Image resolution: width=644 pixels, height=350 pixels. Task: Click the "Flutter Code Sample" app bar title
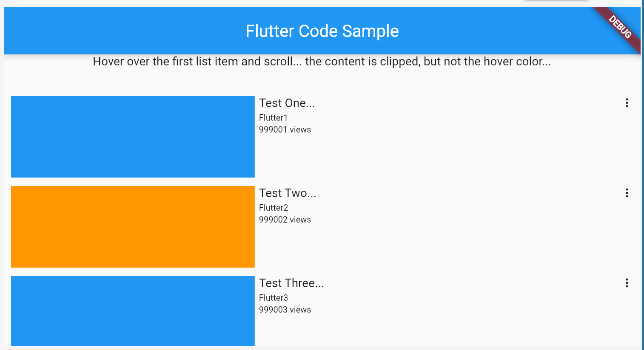point(322,31)
